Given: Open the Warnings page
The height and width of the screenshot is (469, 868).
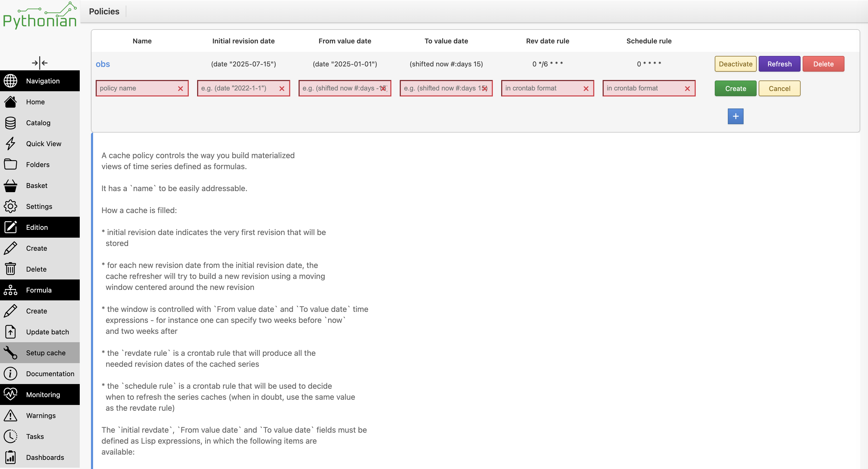Looking at the screenshot, I should click(40, 415).
